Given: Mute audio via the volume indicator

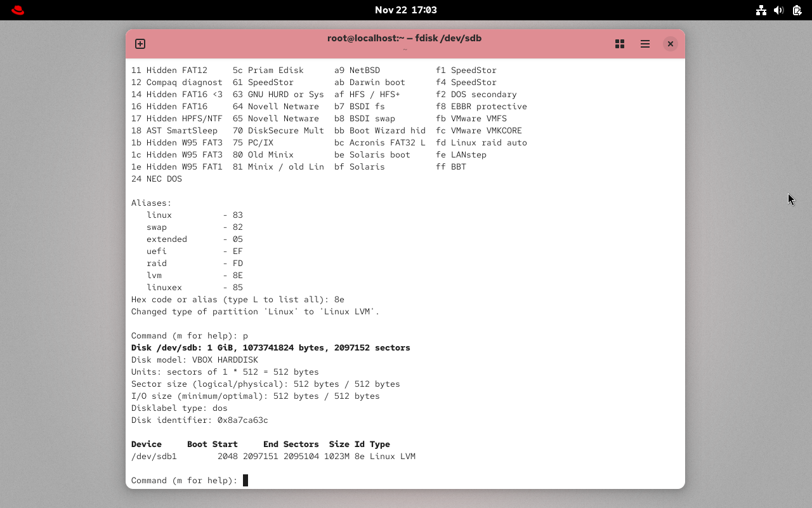Looking at the screenshot, I should pyautogui.click(x=778, y=10).
